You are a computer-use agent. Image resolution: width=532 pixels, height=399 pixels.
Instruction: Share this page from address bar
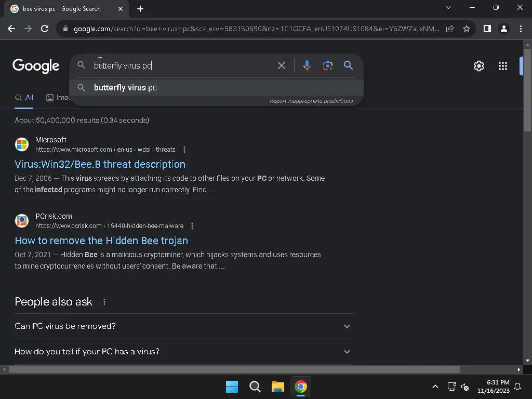(x=450, y=29)
